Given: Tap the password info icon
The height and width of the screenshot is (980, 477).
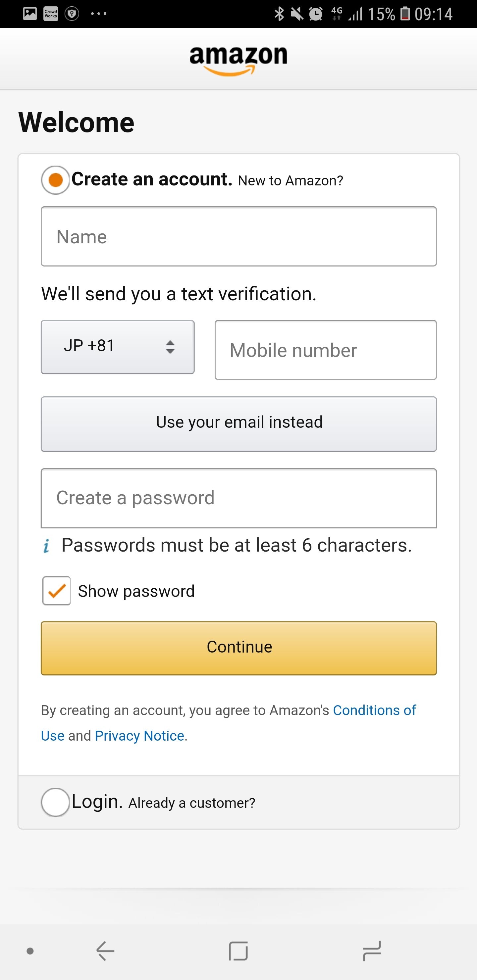Looking at the screenshot, I should pos(46,546).
